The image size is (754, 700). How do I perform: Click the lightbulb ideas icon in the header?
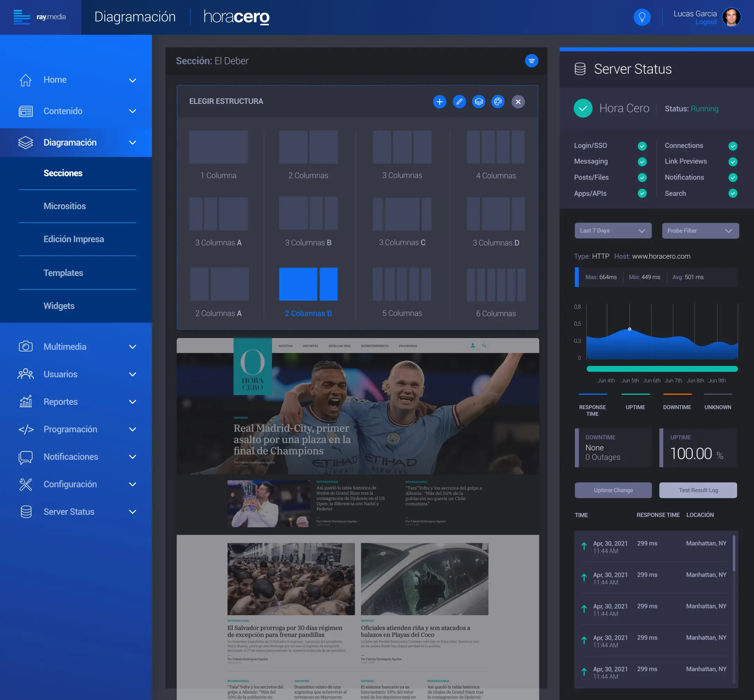tap(642, 17)
